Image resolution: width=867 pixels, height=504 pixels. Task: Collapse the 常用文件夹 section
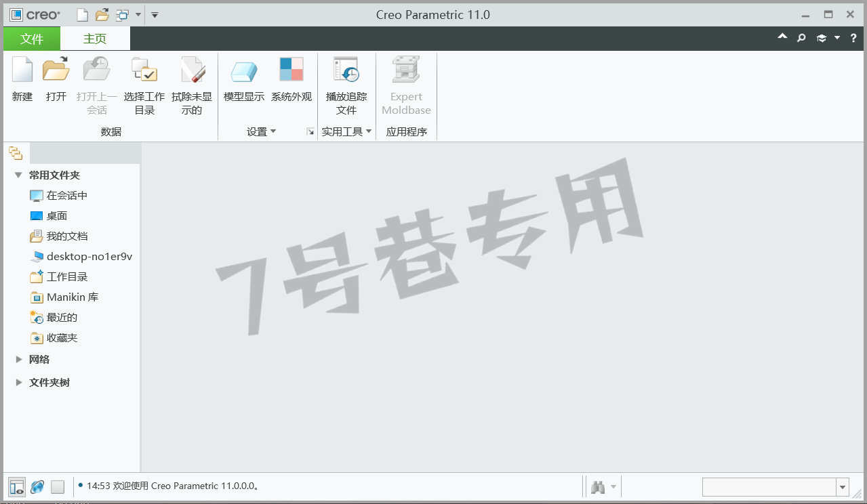click(x=18, y=175)
